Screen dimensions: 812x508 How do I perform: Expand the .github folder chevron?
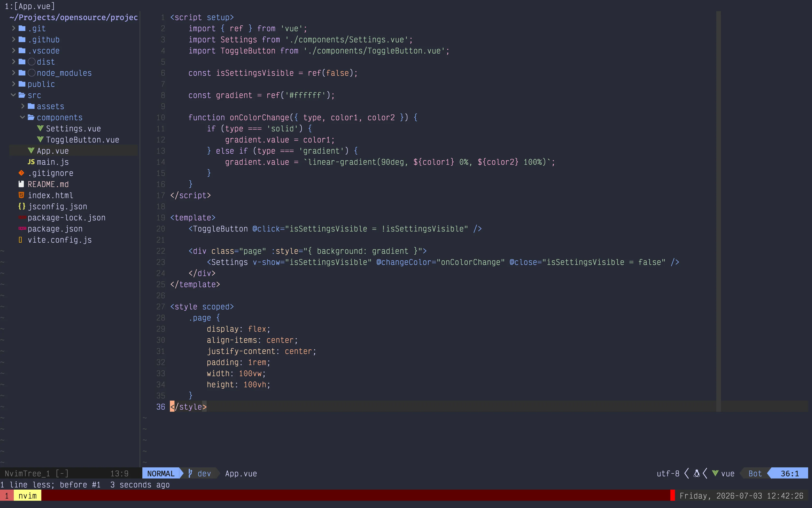click(x=14, y=39)
